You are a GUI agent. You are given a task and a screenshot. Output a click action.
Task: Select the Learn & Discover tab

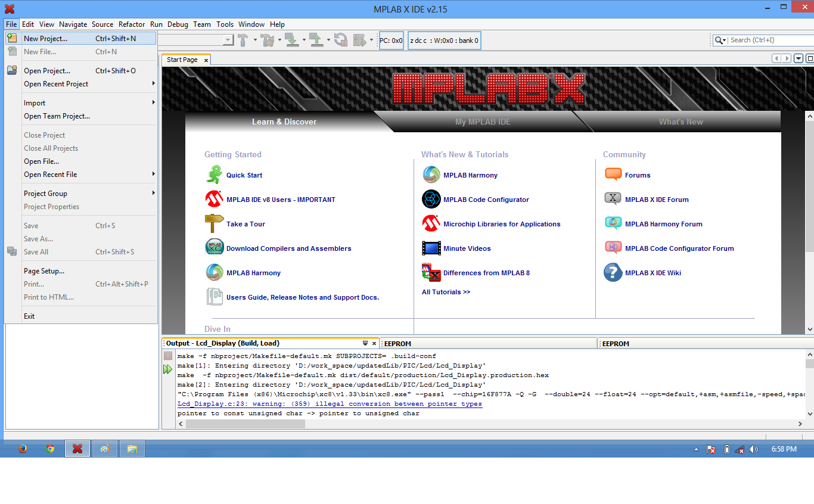pyautogui.click(x=284, y=122)
